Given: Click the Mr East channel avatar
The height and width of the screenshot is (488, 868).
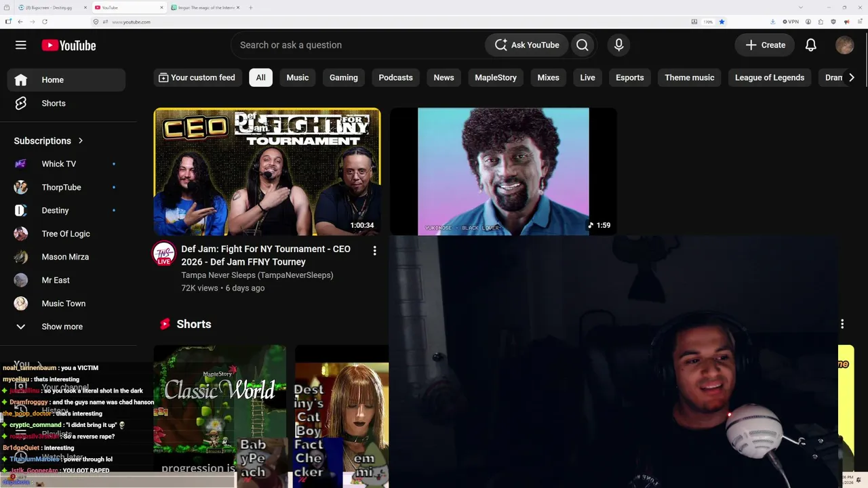Looking at the screenshot, I should [x=20, y=280].
